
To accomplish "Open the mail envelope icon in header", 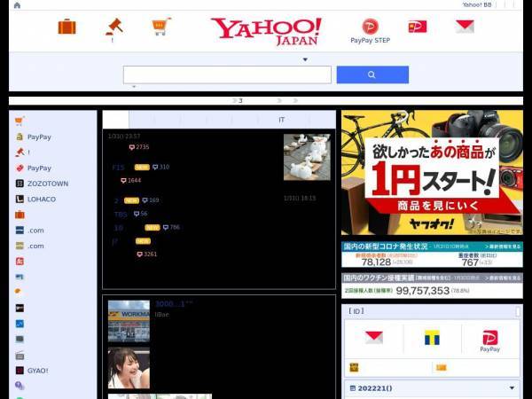I will point(465,27).
